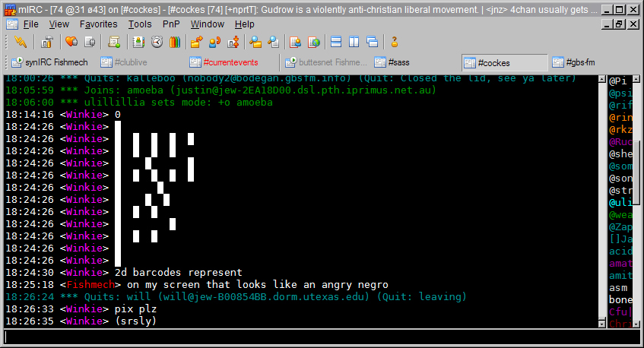Screen dimensions: 644x348
Task: Select nickname @psi in user list
Action: tap(620, 93)
